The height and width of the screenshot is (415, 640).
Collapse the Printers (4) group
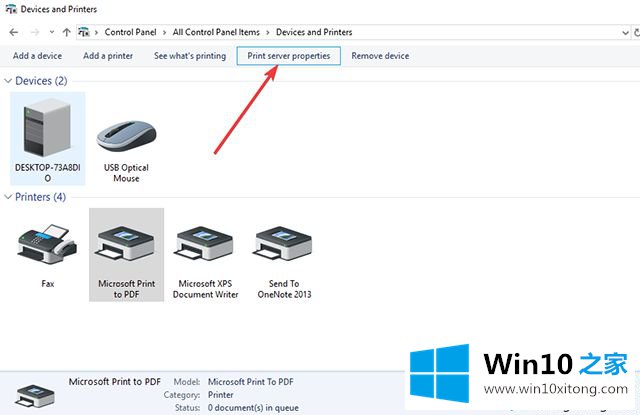pos(10,197)
